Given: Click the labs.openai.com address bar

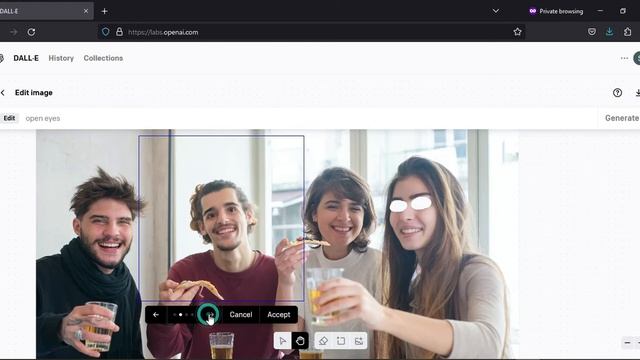Looking at the screenshot, I should coord(311,32).
